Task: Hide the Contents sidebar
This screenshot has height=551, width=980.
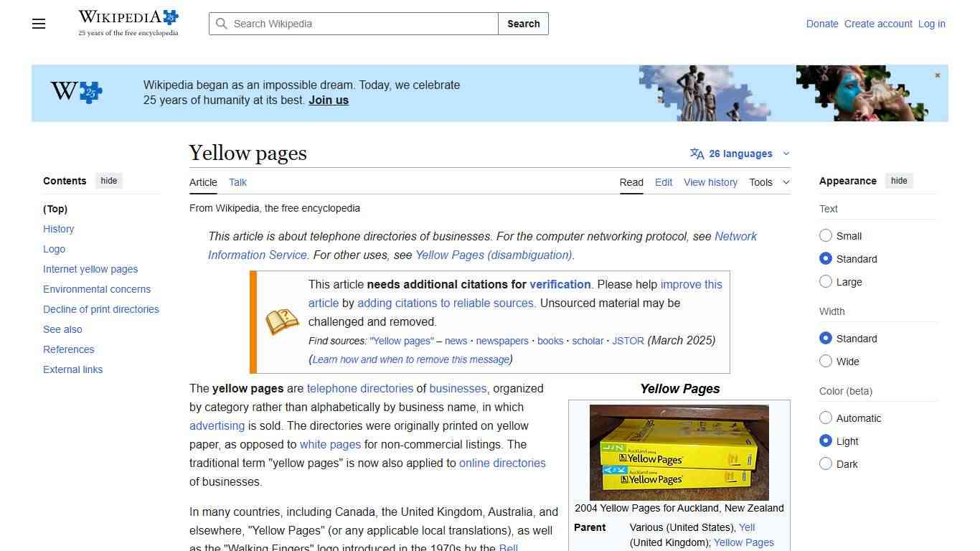Action: coord(108,181)
